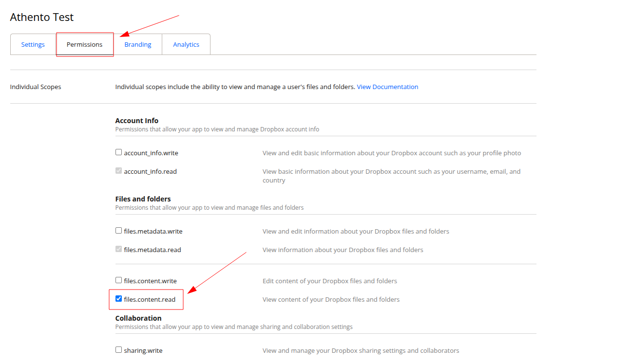This screenshot has height=364, width=631.
Task: Open the Settings tab
Action: point(33,44)
